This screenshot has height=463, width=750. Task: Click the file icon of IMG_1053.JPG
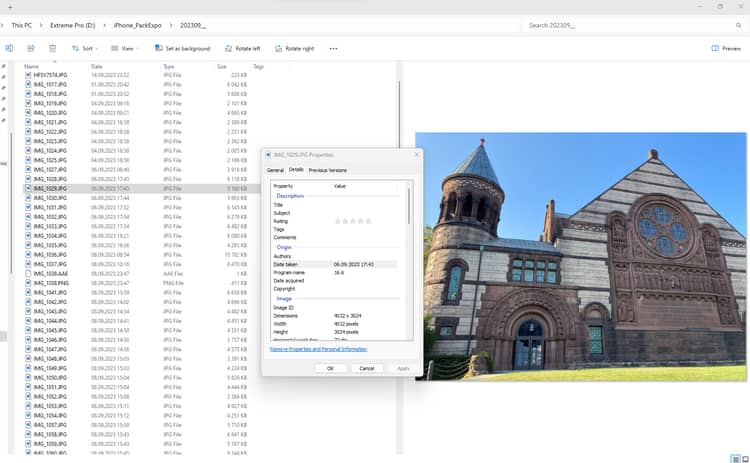[28, 406]
